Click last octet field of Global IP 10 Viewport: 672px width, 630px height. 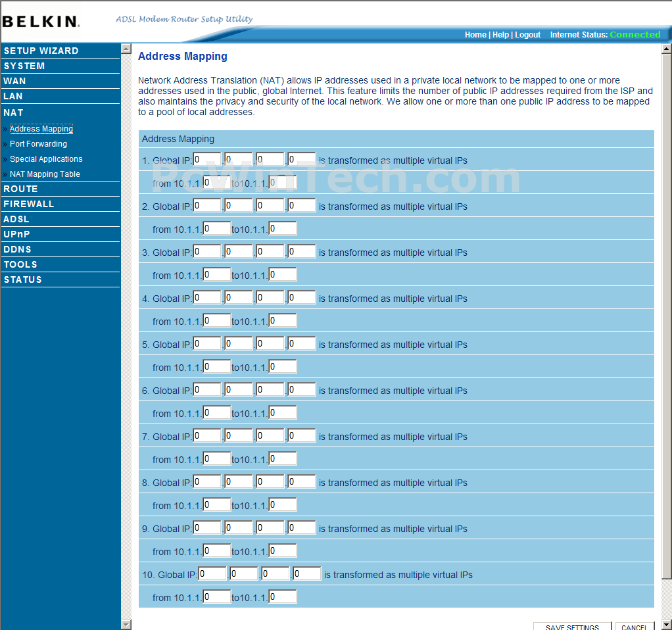click(x=307, y=574)
